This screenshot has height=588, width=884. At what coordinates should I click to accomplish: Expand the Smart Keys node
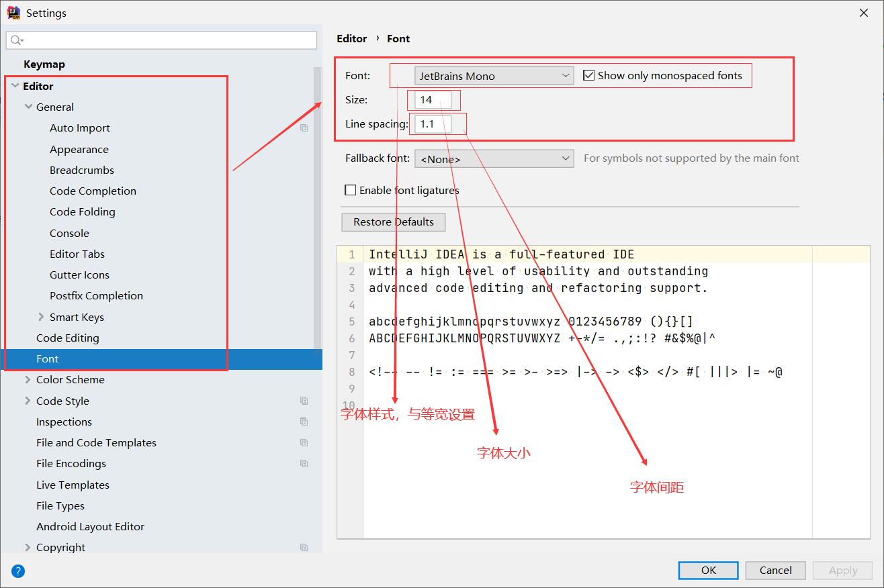click(x=41, y=317)
